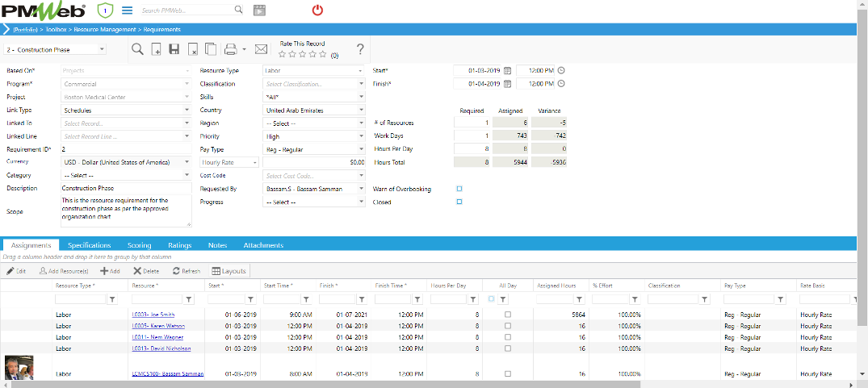Click the Email envelope icon
868x388 pixels.
point(262,49)
